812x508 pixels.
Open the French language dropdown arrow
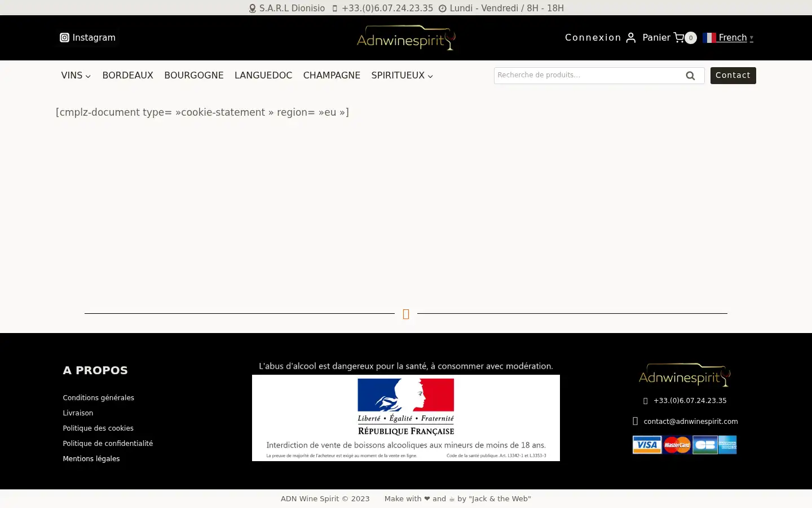click(751, 38)
